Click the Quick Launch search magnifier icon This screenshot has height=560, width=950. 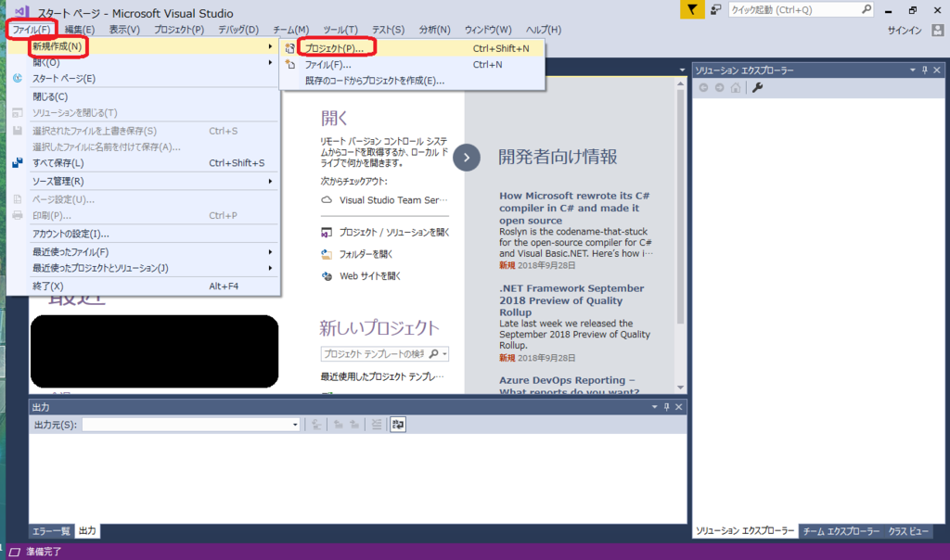(x=867, y=9)
